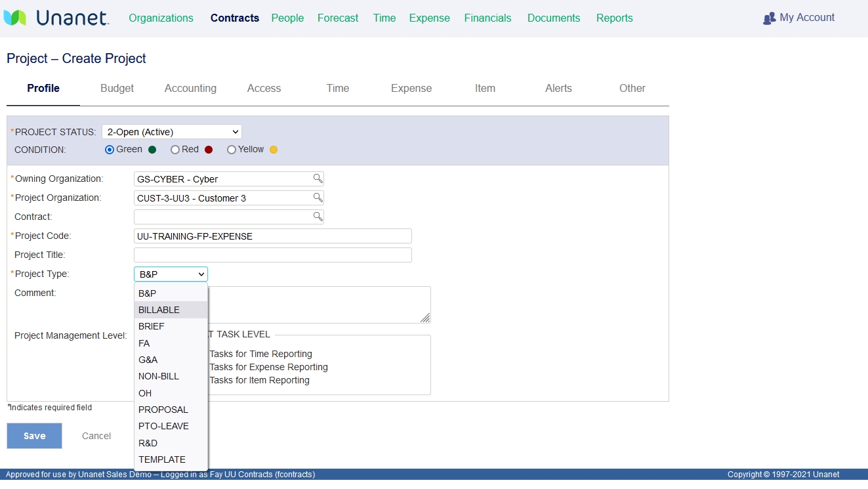Switch to the Budget tab
This screenshot has height=489, width=868.
pos(117,88)
